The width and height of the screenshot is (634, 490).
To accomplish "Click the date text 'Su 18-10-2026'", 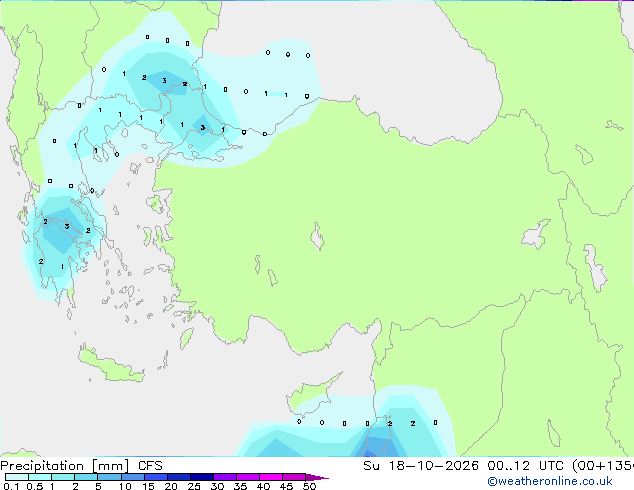I will (421, 466).
